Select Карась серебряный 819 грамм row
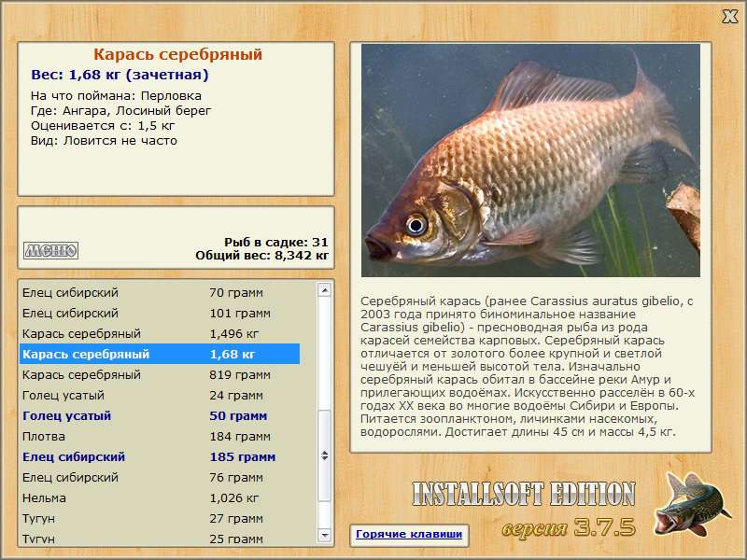747x560 pixels. [160, 375]
